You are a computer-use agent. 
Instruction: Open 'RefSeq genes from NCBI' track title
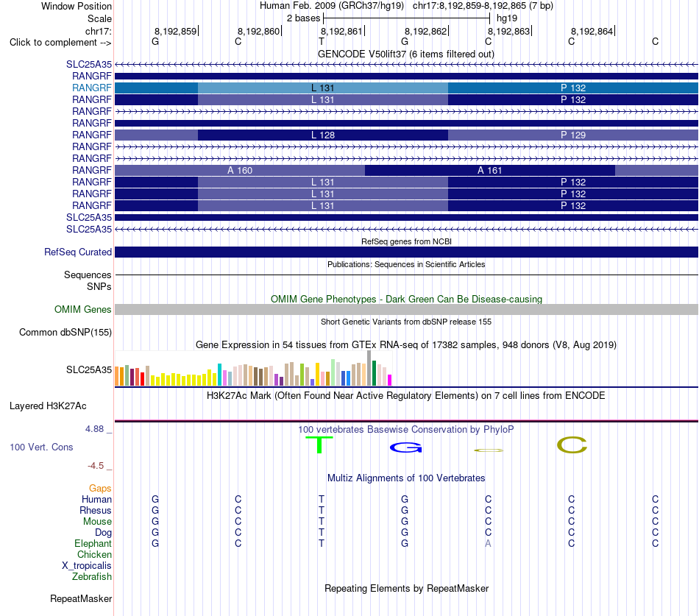click(x=406, y=241)
